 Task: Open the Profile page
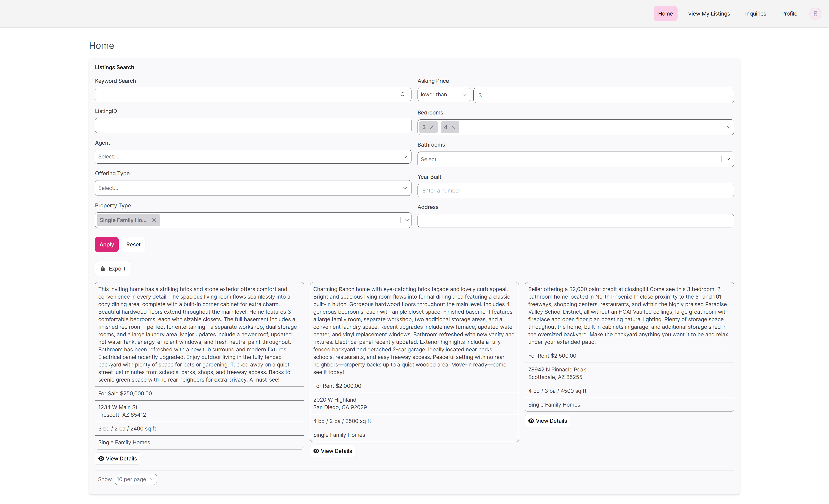pos(789,13)
